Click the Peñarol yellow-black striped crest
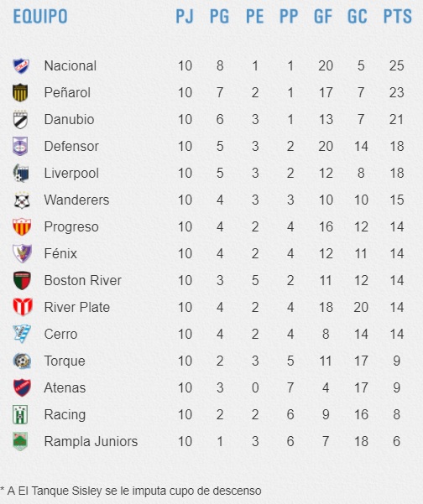The image size is (423, 504). tap(20, 92)
